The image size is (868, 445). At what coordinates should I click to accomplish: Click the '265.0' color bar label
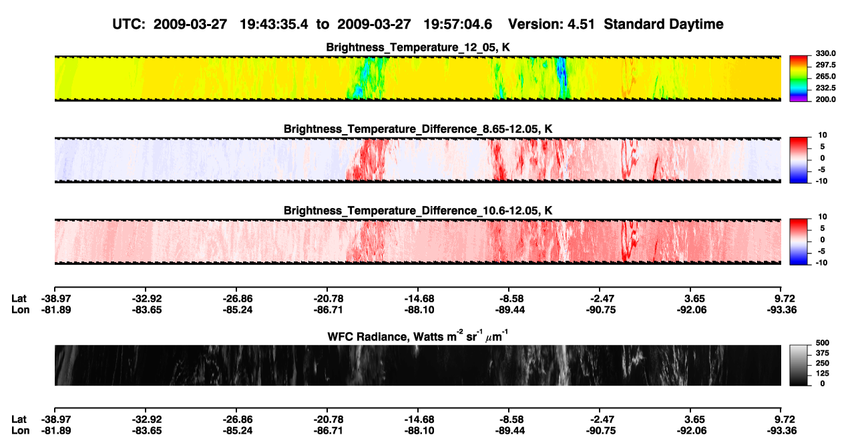pos(825,77)
